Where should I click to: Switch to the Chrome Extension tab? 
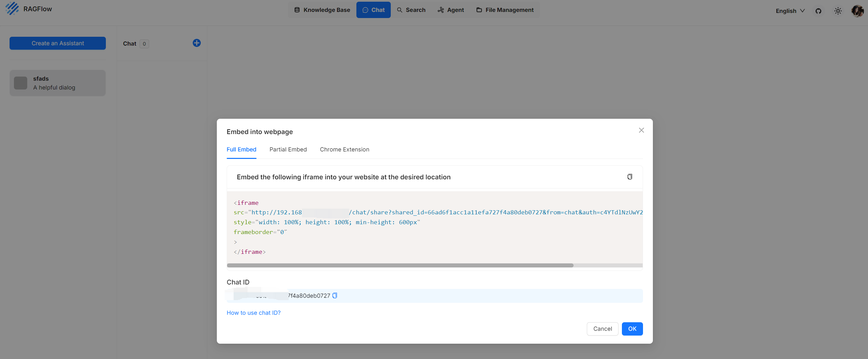pos(344,149)
